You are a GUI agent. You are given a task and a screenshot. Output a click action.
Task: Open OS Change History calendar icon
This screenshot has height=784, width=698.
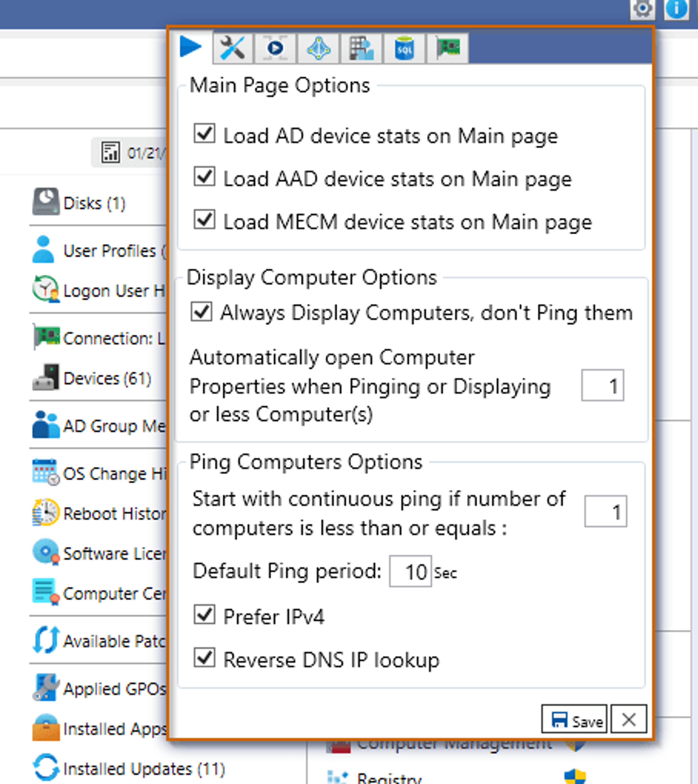[46, 472]
